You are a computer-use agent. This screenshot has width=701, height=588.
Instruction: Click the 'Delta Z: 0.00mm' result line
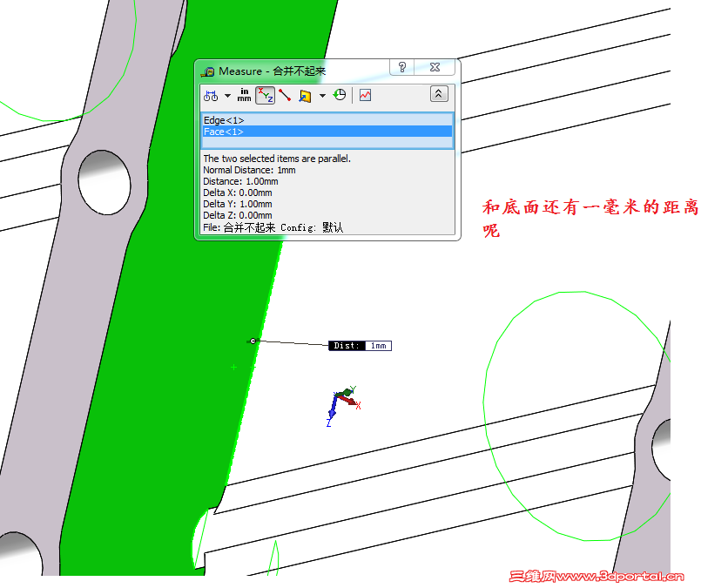(238, 215)
